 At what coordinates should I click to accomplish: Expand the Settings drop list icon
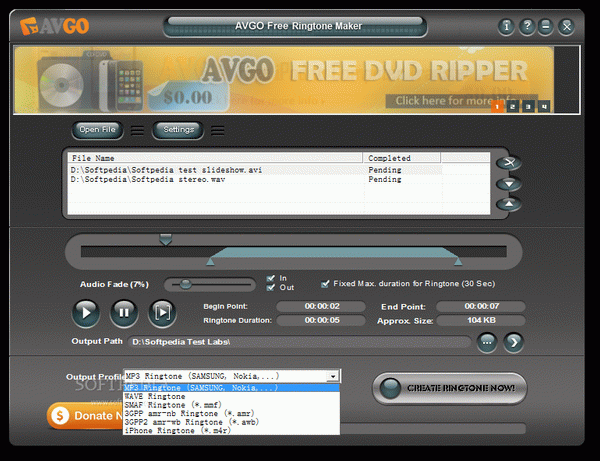(218, 131)
